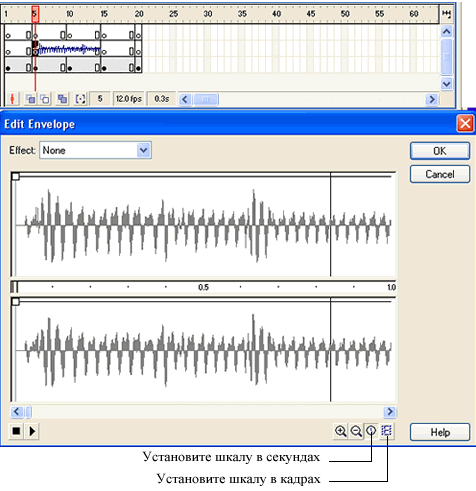Click frame 30 on timeline ruler
476x491 pixels.
[x=208, y=14]
